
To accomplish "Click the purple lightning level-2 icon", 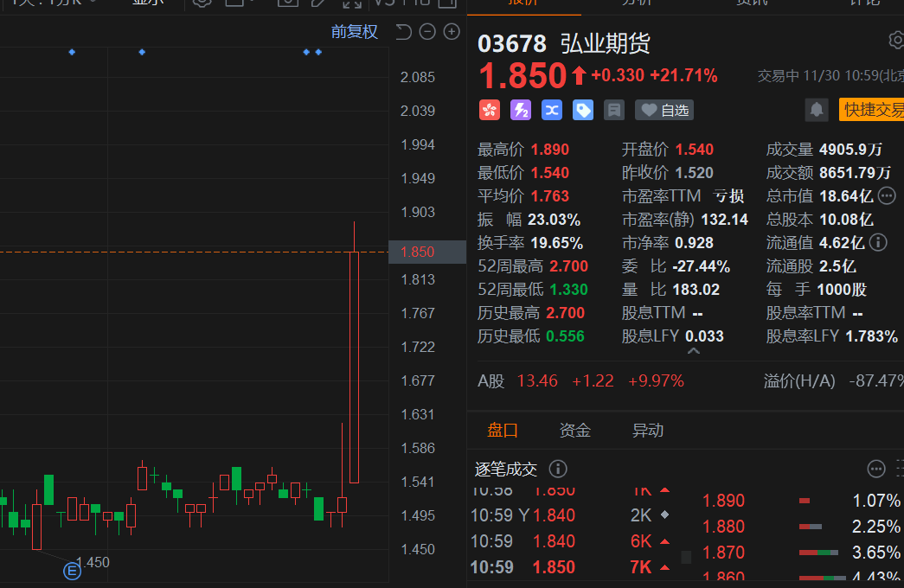I will point(521,110).
